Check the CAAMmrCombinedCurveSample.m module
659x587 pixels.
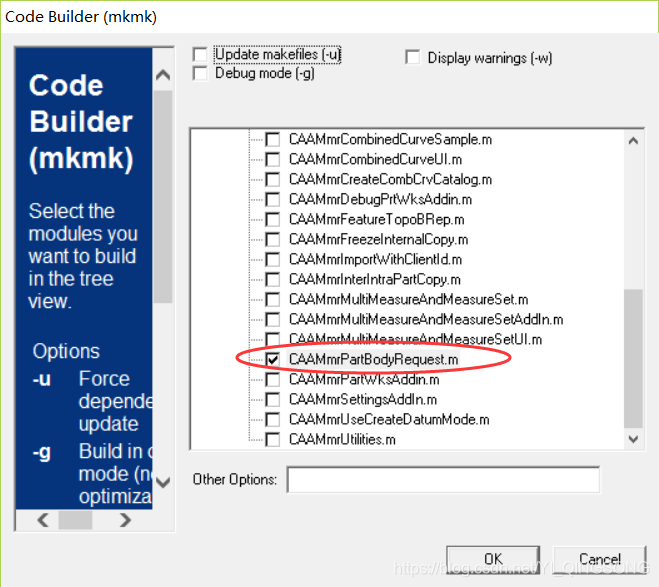pos(272,139)
